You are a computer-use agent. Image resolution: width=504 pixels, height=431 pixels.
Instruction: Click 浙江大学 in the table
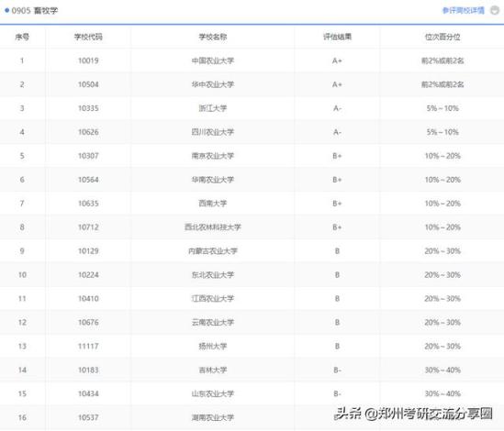213,108
